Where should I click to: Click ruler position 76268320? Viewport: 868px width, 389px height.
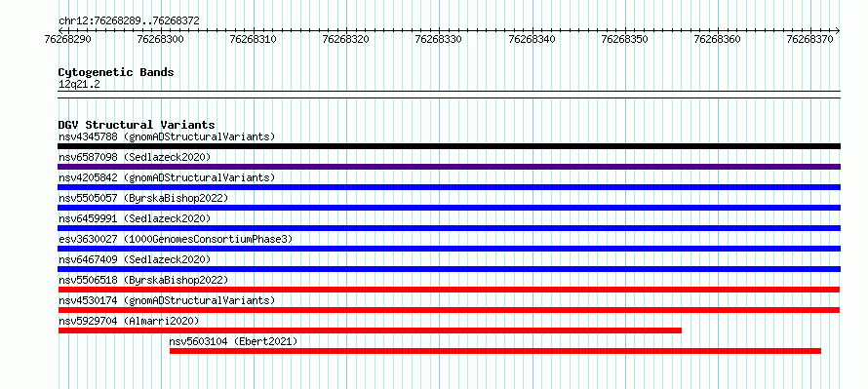pos(346,39)
